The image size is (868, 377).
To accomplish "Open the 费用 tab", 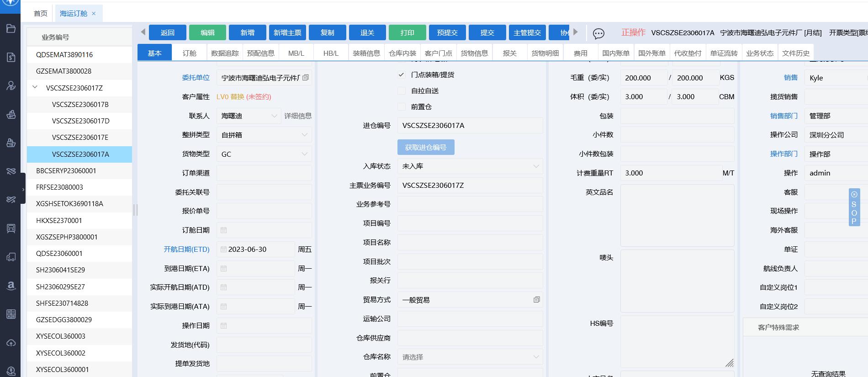I will pyautogui.click(x=580, y=53).
